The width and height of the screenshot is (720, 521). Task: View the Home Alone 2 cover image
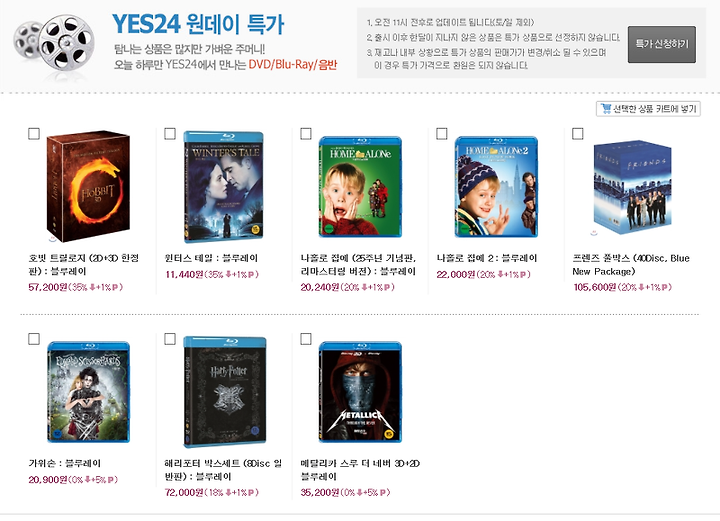496,187
